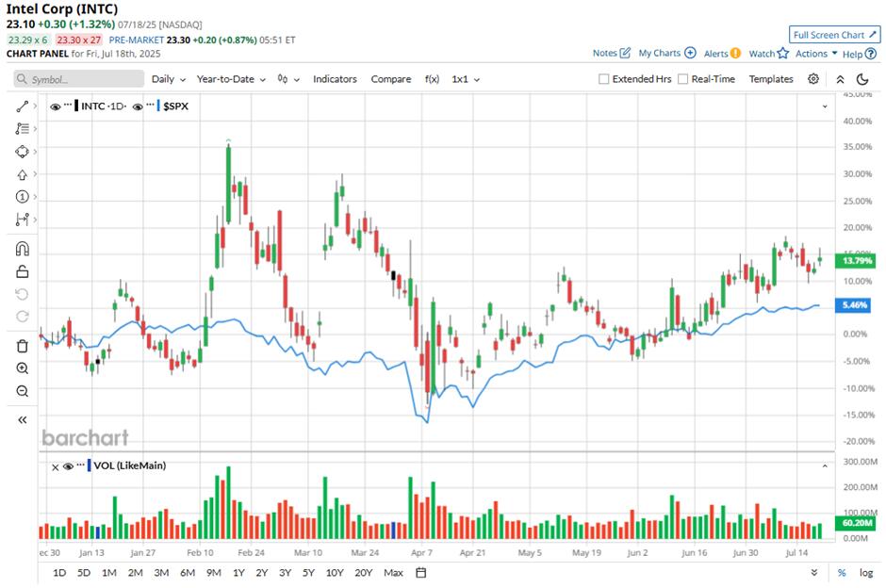Select the Max time range
886x588 pixels.
[393, 573]
